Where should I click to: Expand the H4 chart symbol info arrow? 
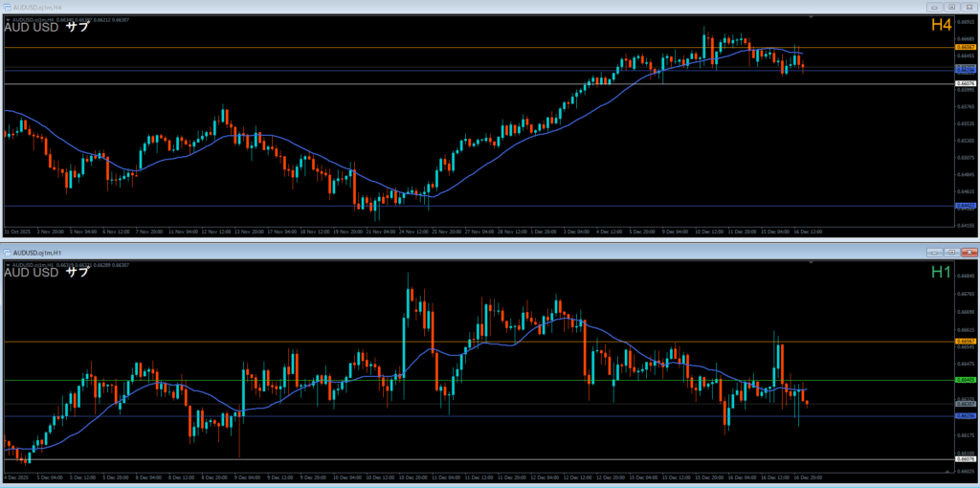[9, 18]
